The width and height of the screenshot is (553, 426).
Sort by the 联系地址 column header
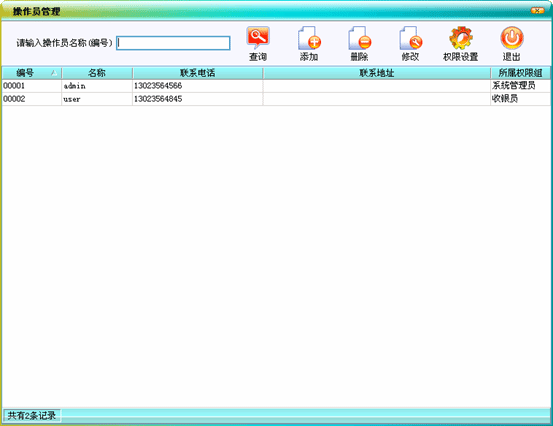pos(377,73)
